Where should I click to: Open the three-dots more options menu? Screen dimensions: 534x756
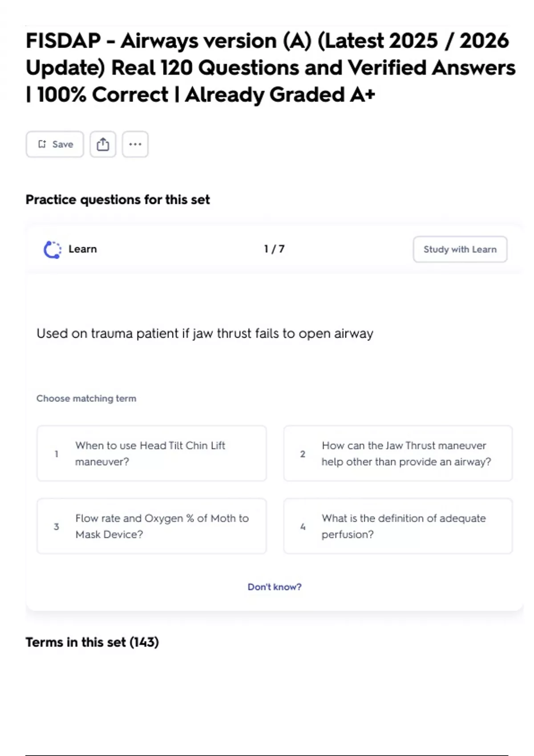coord(135,144)
